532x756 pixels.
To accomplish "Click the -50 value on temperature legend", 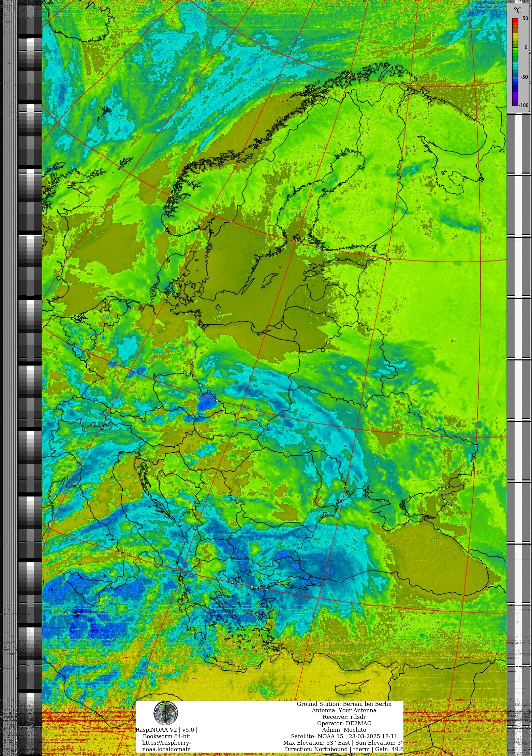I will tap(524, 77).
